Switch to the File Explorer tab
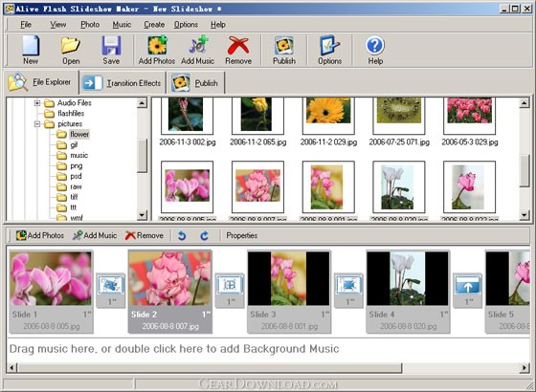The image size is (536, 392). pos(42,82)
